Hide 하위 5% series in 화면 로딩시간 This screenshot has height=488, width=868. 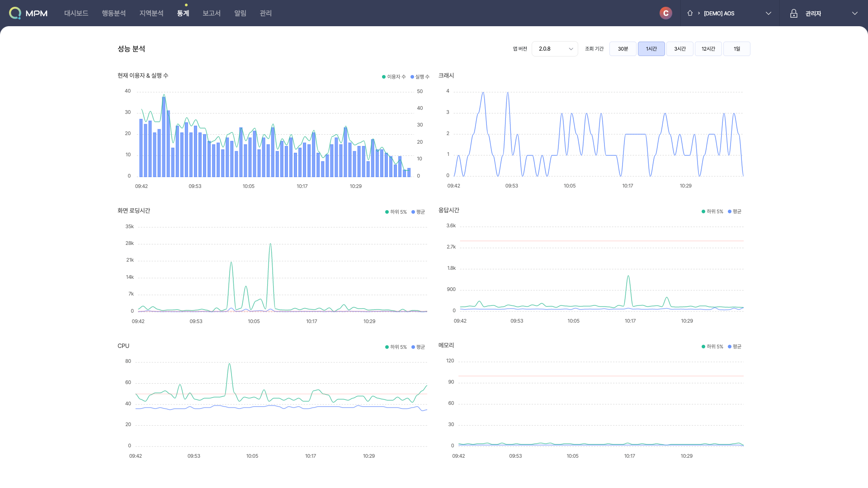point(387,212)
